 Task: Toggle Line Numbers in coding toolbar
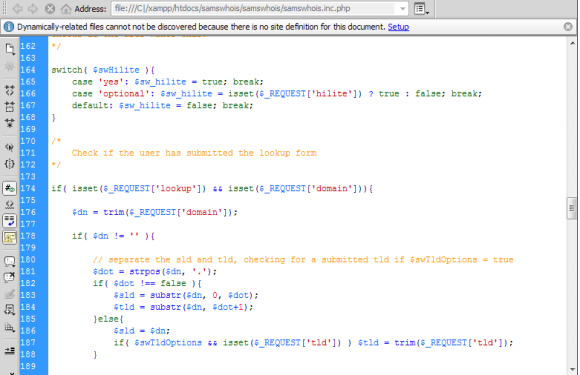pyautogui.click(x=10, y=188)
